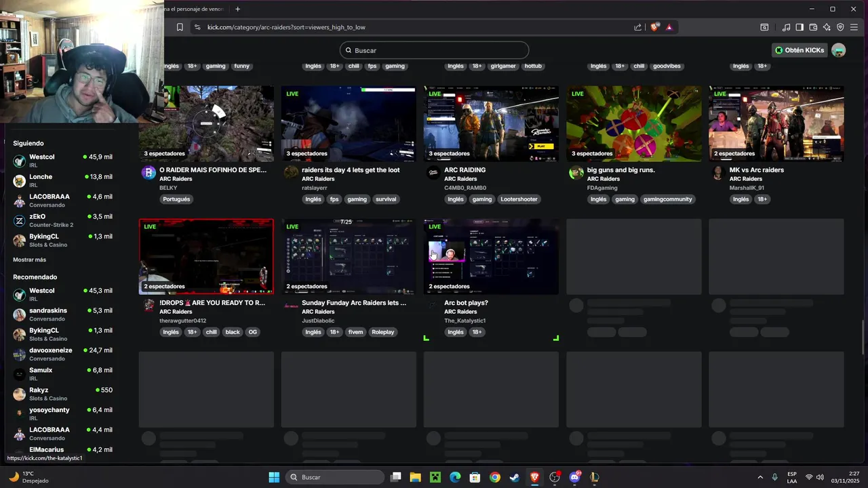Open Sunday Funday Arc Raiders thumbnail

(349, 256)
